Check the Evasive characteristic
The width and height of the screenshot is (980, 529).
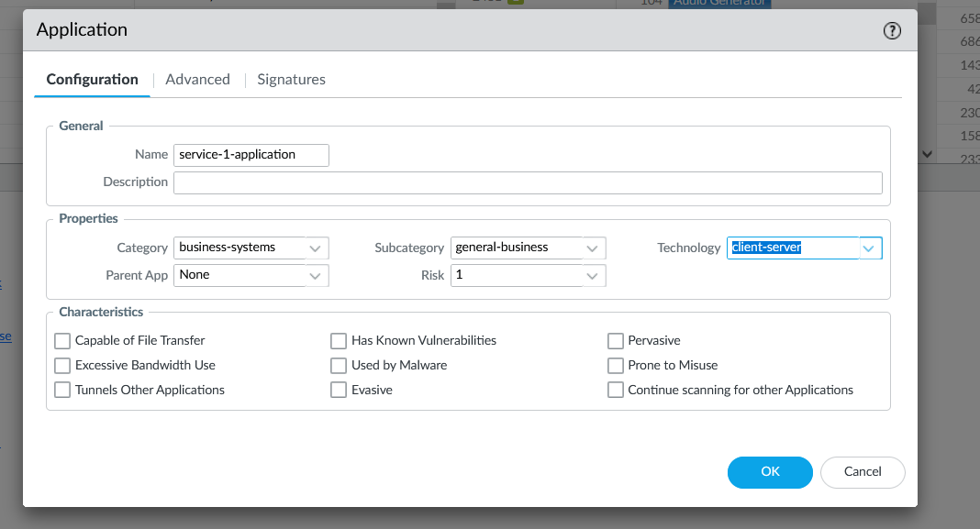click(x=339, y=390)
